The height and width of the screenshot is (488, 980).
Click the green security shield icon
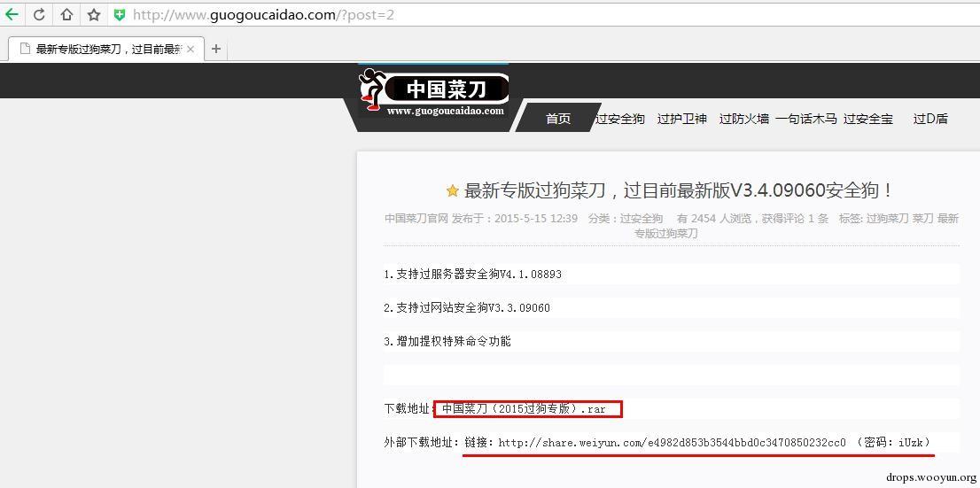[x=120, y=14]
